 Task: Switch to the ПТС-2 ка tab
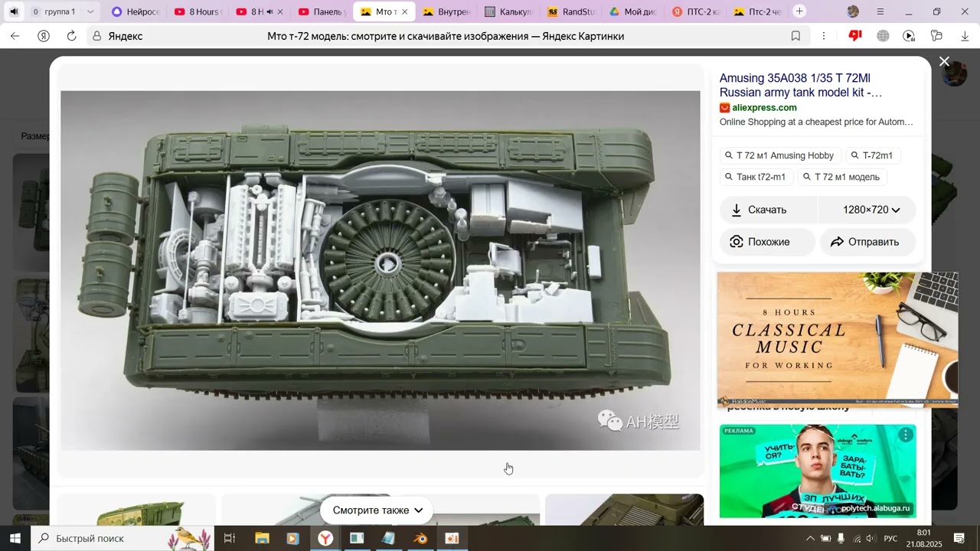point(695,11)
